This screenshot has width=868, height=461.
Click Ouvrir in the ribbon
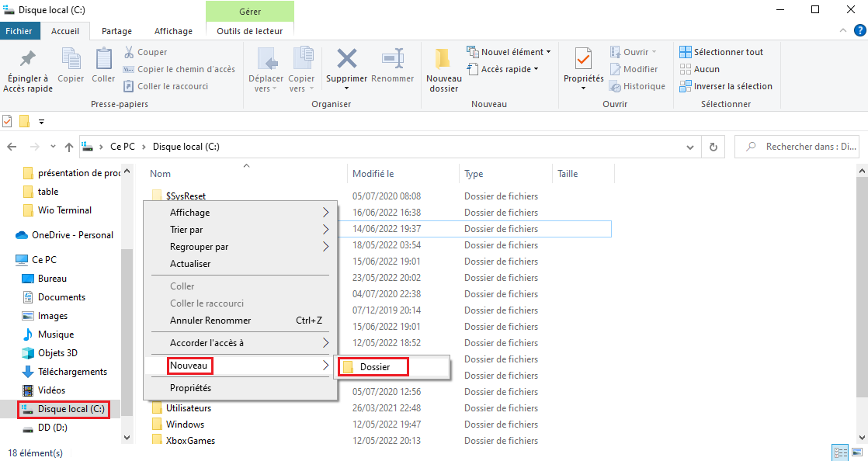coord(634,52)
